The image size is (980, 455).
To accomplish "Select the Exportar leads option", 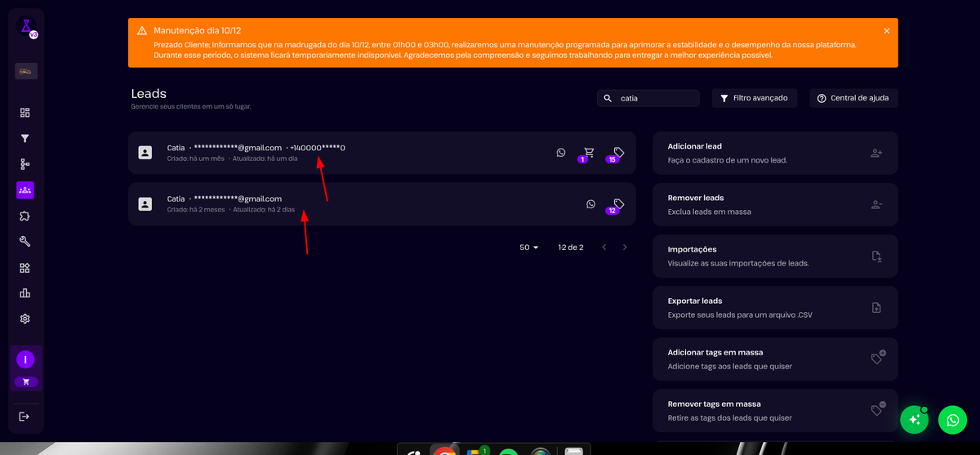I will (774, 307).
